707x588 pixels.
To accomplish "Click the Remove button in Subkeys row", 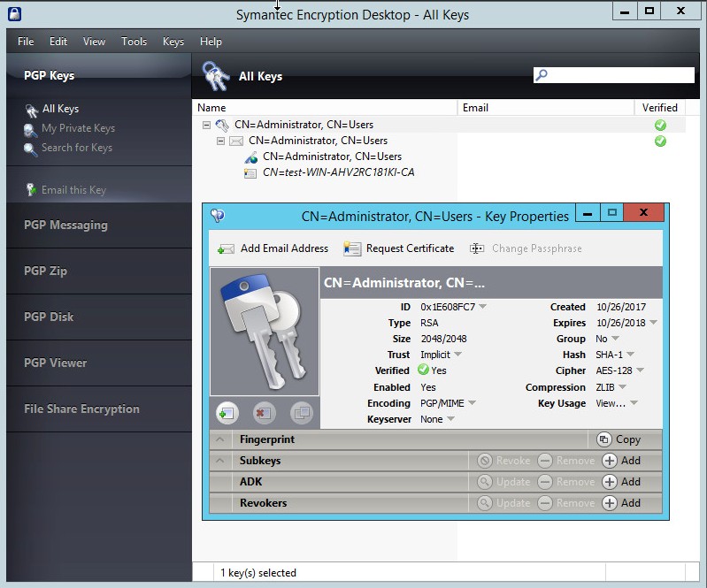I will pos(566,461).
